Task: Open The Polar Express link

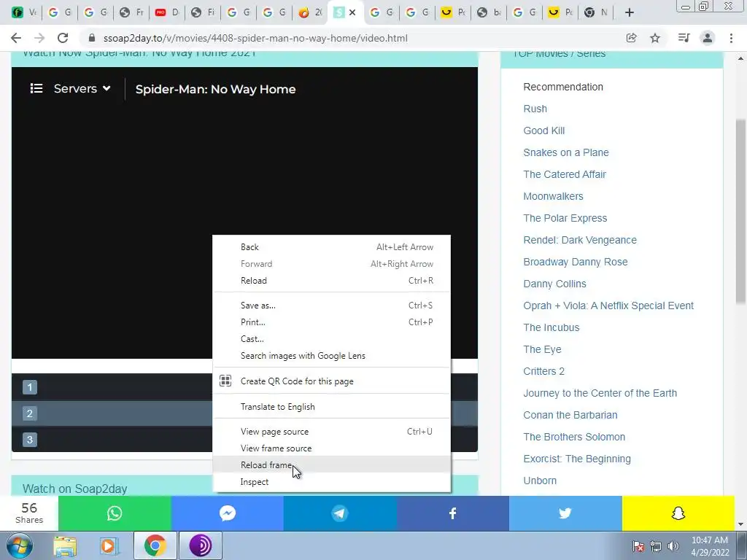Action: click(x=565, y=218)
